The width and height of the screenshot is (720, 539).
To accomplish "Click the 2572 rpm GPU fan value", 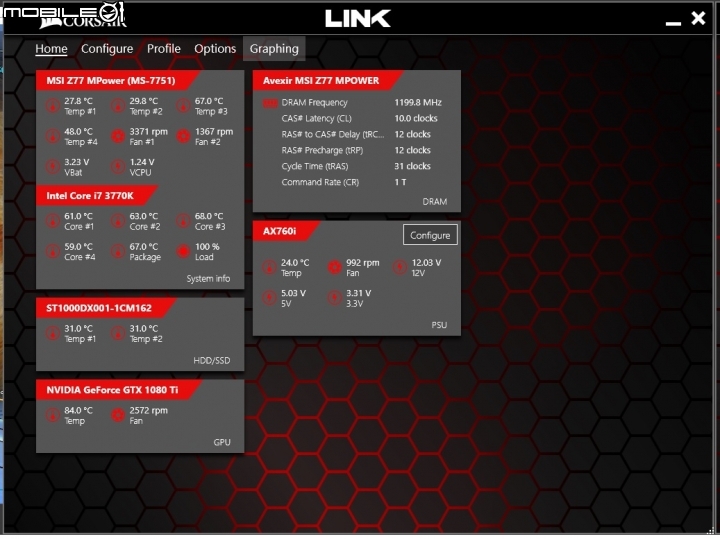I will coord(148,411).
